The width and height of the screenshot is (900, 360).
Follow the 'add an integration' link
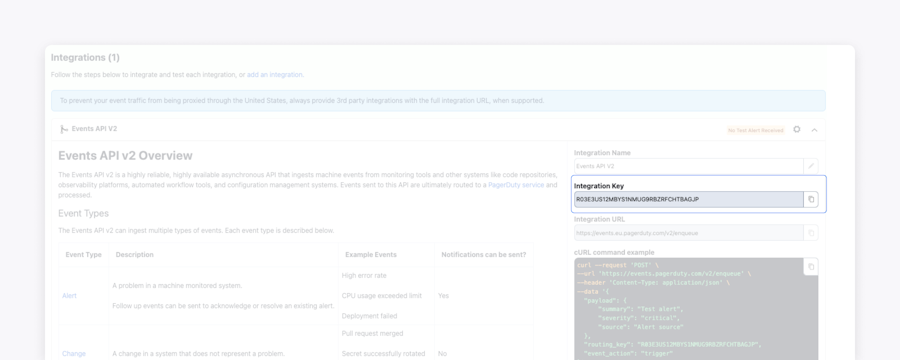point(274,75)
